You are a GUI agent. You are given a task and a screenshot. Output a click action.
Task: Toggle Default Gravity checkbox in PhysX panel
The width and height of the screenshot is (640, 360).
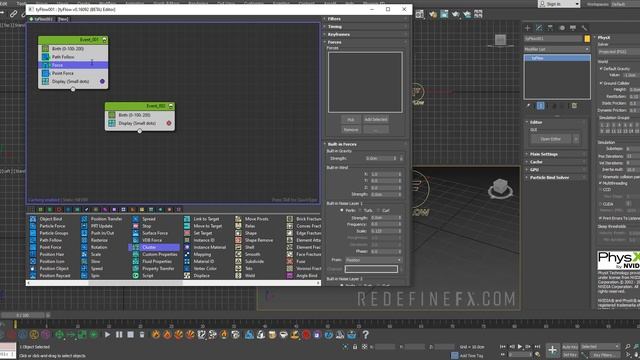click(601, 69)
